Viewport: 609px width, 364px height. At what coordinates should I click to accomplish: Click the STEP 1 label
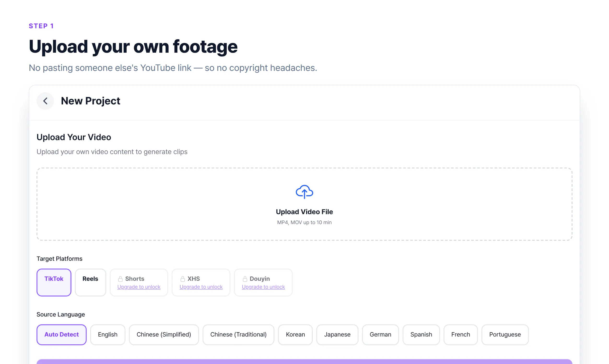41,26
